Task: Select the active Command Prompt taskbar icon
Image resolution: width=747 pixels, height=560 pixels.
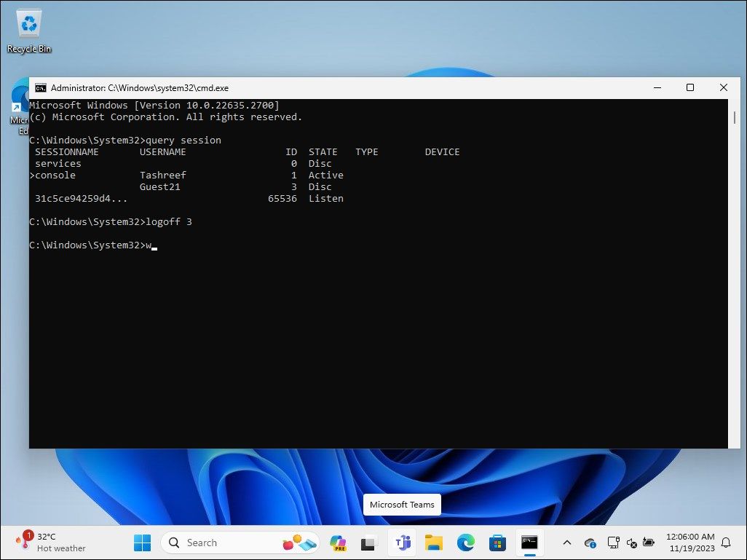Action: (x=529, y=543)
